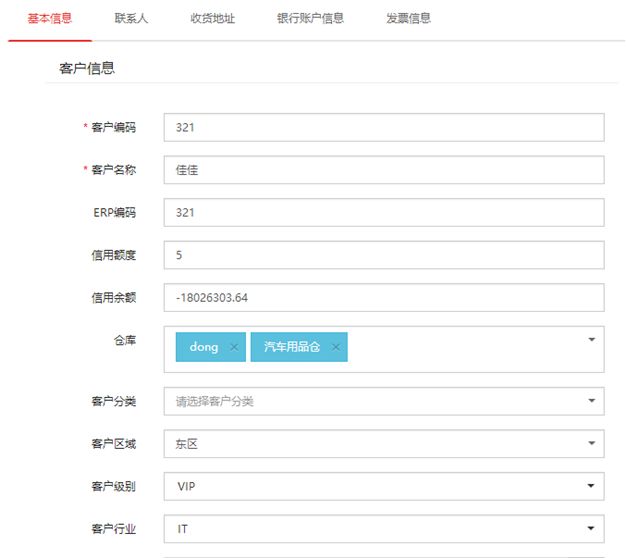Click the 信用余额 field showing -18026303.64
This screenshot has height=559, width=626.
click(384, 297)
